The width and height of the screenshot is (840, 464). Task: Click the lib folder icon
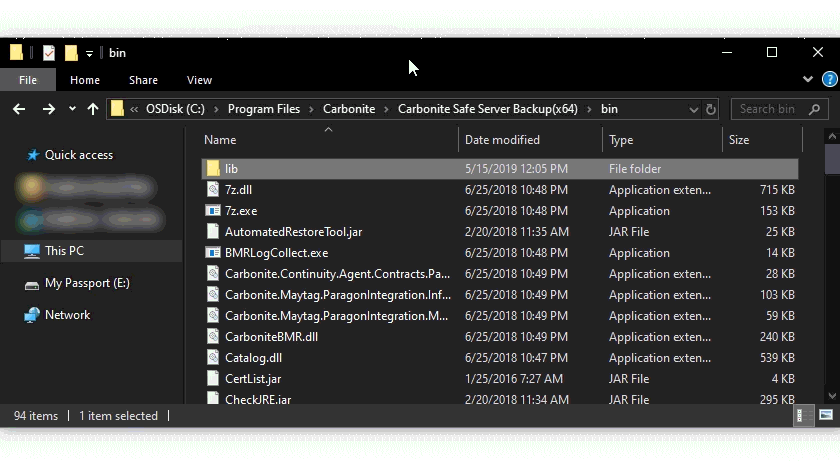pyautogui.click(x=213, y=169)
